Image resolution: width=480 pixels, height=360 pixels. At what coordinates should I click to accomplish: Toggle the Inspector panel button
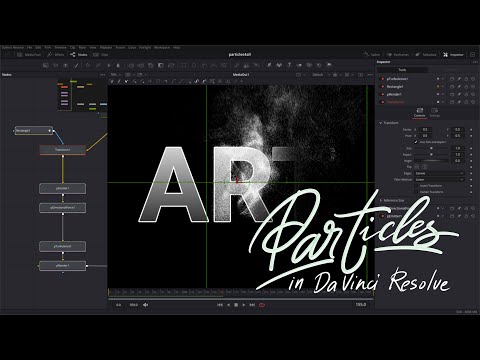coord(453,55)
